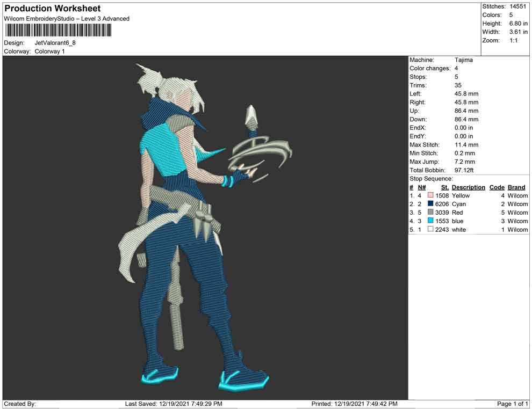Click the N# column header
This screenshot has width=532, height=409.
[x=422, y=187]
